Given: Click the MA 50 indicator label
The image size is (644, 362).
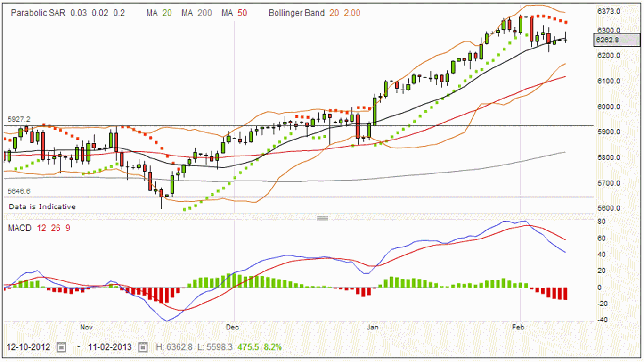Looking at the screenshot, I should point(234,13).
